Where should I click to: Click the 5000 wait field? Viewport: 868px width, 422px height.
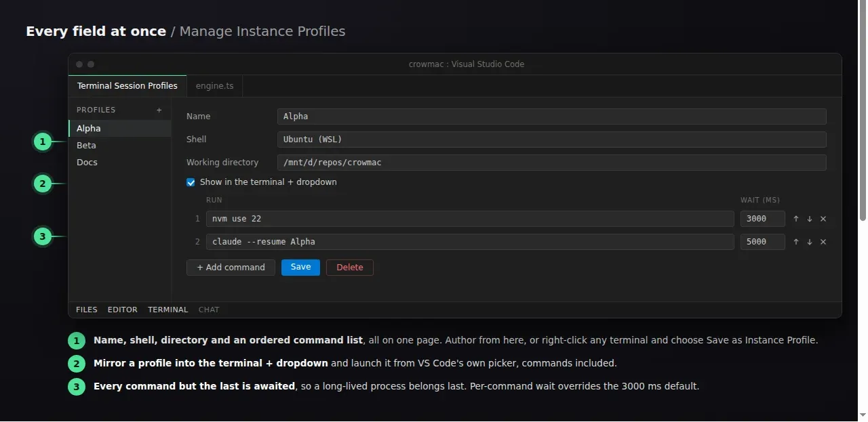[x=763, y=242]
